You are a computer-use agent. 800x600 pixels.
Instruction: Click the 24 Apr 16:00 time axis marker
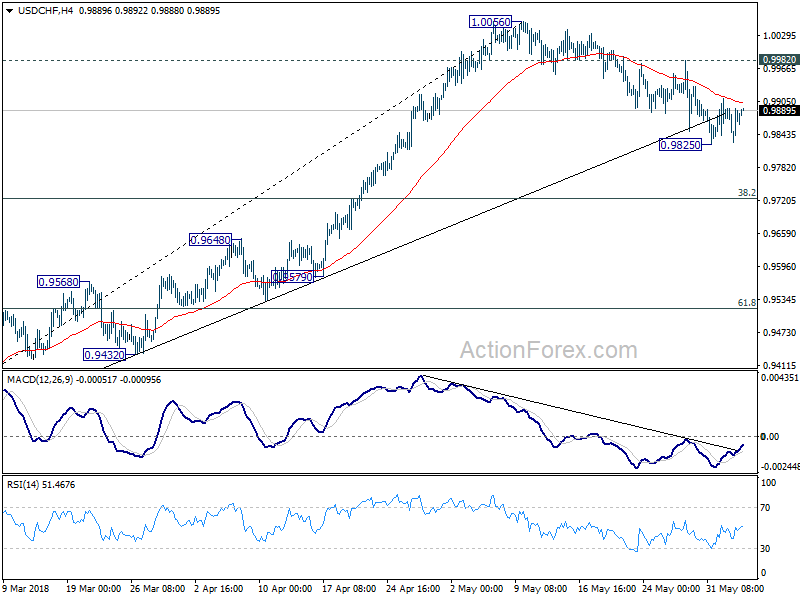[x=413, y=588]
